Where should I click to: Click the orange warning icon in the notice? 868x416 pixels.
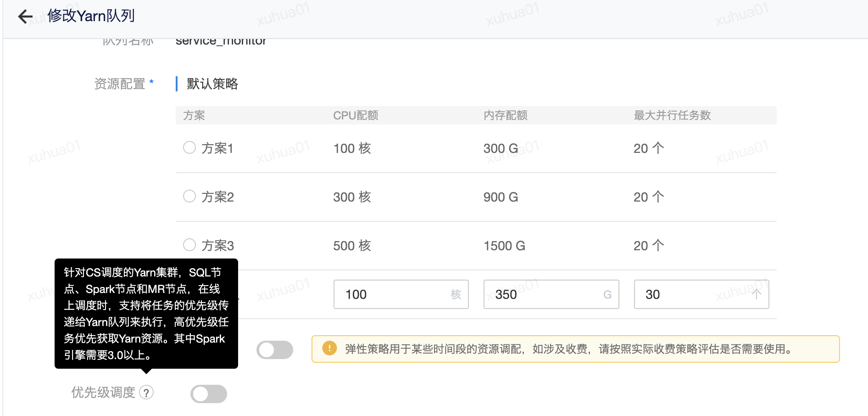(329, 349)
